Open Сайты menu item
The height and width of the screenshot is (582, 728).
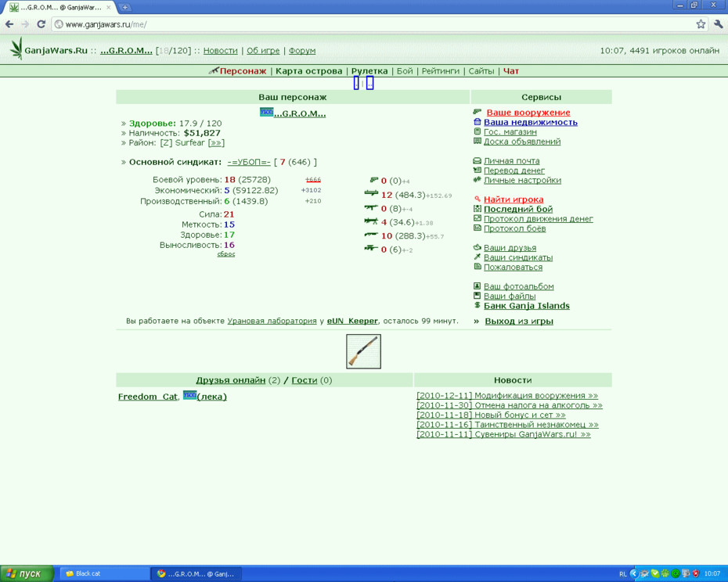click(x=481, y=71)
